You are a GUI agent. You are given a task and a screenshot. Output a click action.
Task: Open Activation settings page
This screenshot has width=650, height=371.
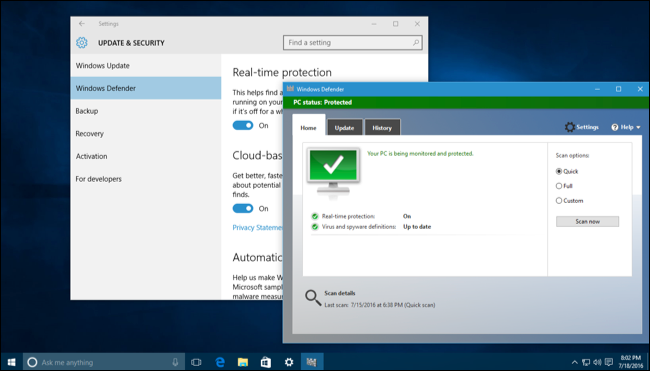coord(146,156)
